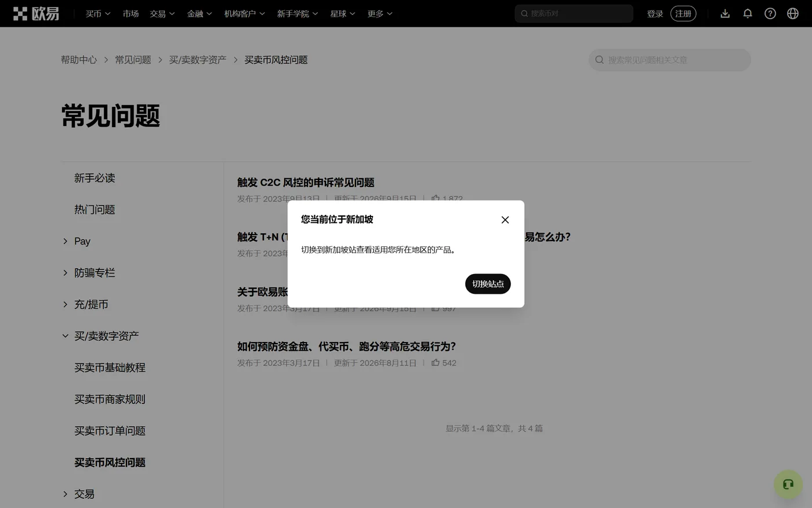Open the 市场 menu item
The height and width of the screenshot is (508, 812).
click(130, 13)
